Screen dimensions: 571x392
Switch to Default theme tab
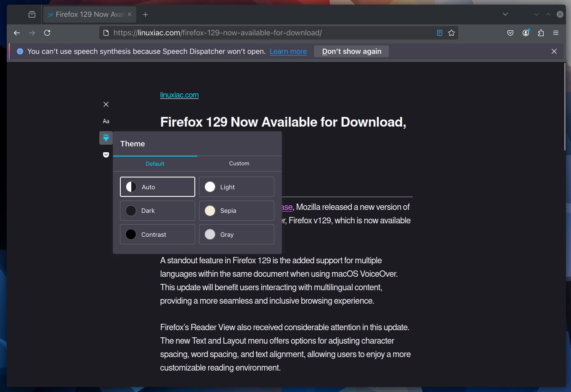[x=155, y=164]
